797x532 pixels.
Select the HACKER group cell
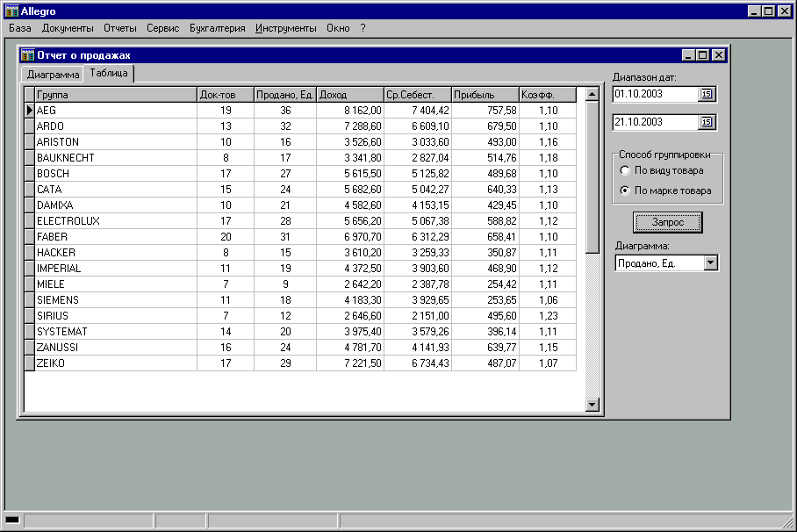tap(115, 252)
